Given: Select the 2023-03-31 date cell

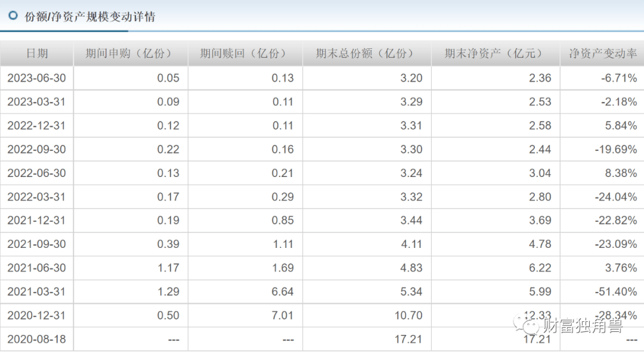Looking at the screenshot, I should coord(36,102).
